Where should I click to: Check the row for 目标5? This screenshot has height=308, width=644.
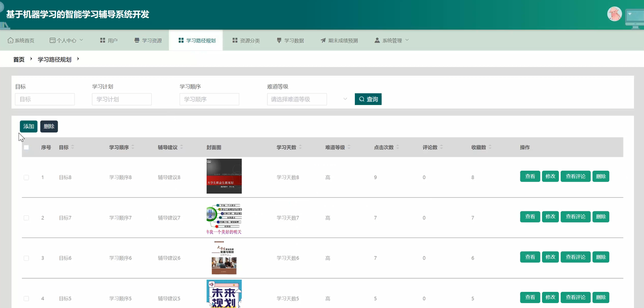pyautogui.click(x=26, y=299)
